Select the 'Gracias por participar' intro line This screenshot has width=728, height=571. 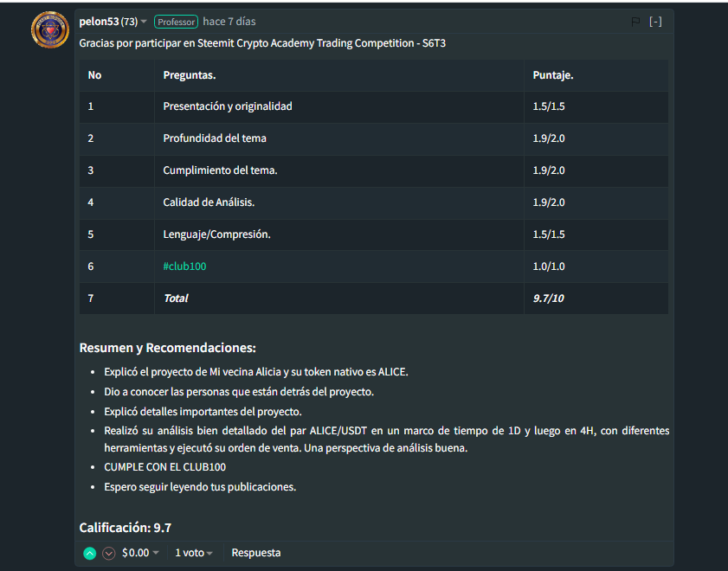(x=262, y=43)
